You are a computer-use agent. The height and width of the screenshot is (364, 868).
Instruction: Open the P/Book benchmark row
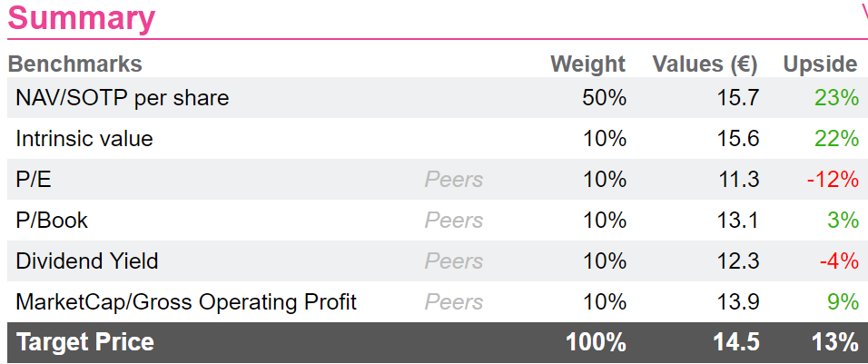point(438,221)
